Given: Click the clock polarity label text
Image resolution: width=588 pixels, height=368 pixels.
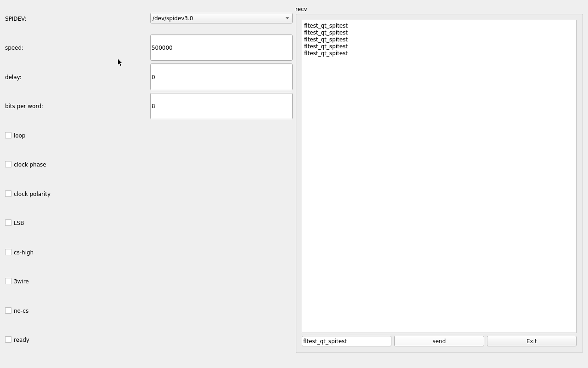Looking at the screenshot, I should tap(32, 194).
